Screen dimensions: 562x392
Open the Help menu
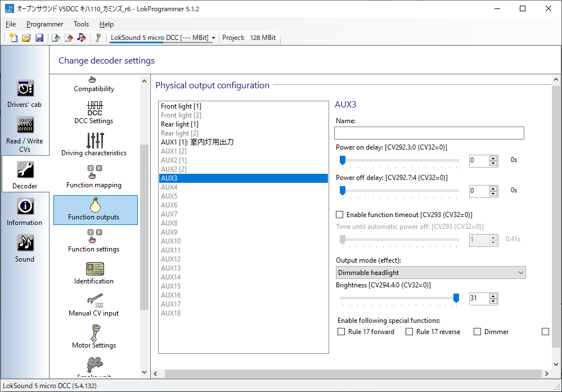click(x=106, y=24)
